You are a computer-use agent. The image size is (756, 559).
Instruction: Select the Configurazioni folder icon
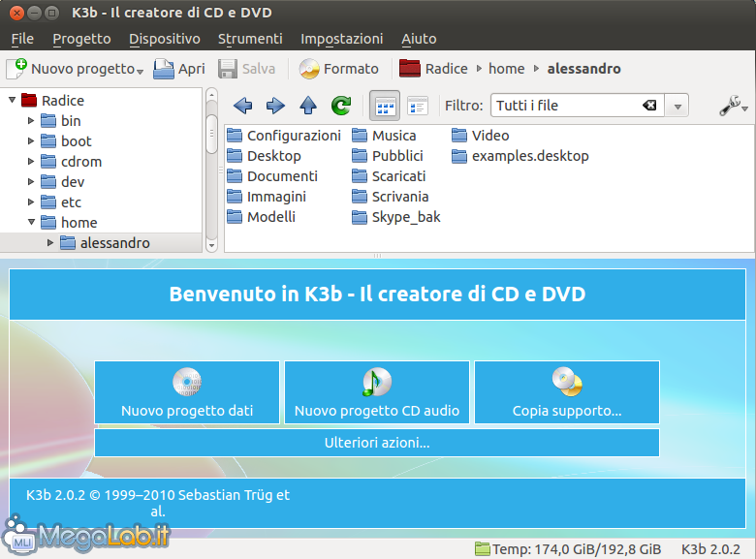pos(235,136)
